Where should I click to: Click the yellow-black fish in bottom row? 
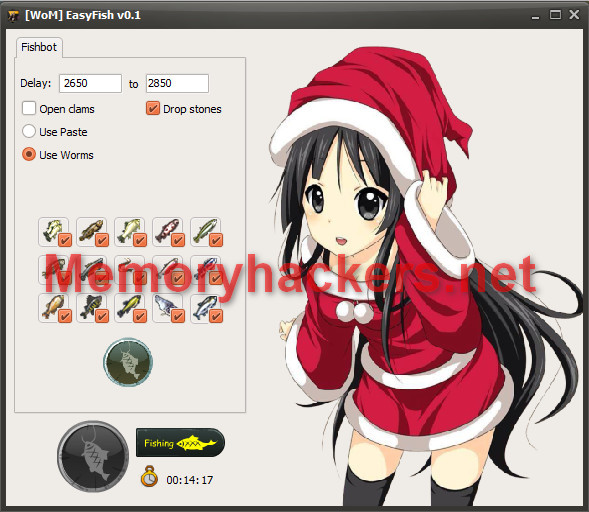[x=129, y=308]
